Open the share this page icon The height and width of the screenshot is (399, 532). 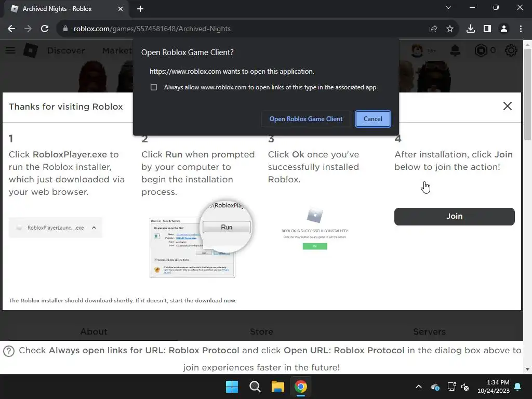coord(433,29)
